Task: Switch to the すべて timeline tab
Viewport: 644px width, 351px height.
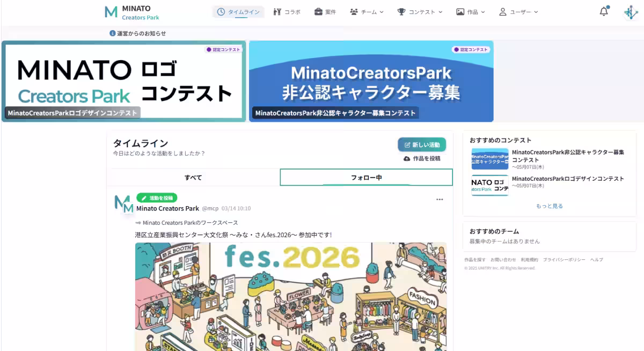Action: pos(194,177)
